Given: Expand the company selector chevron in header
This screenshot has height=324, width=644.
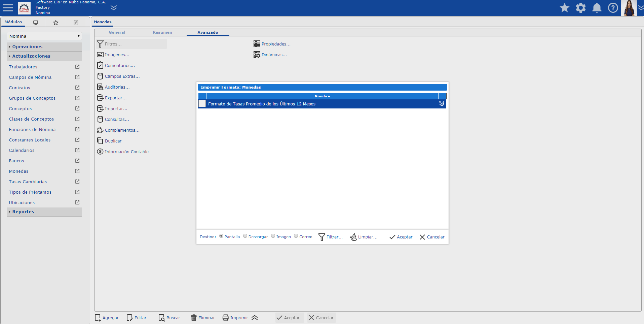Looking at the screenshot, I should click(114, 8).
